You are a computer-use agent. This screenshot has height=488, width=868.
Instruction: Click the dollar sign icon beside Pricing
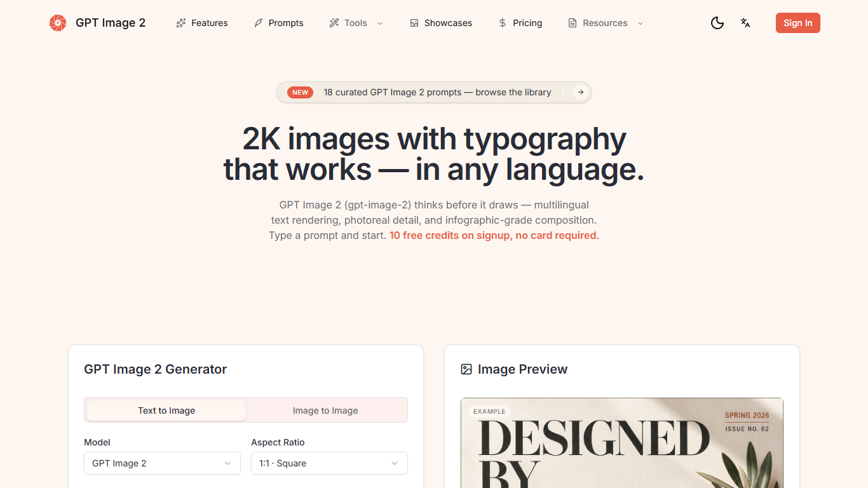[x=503, y=23]
